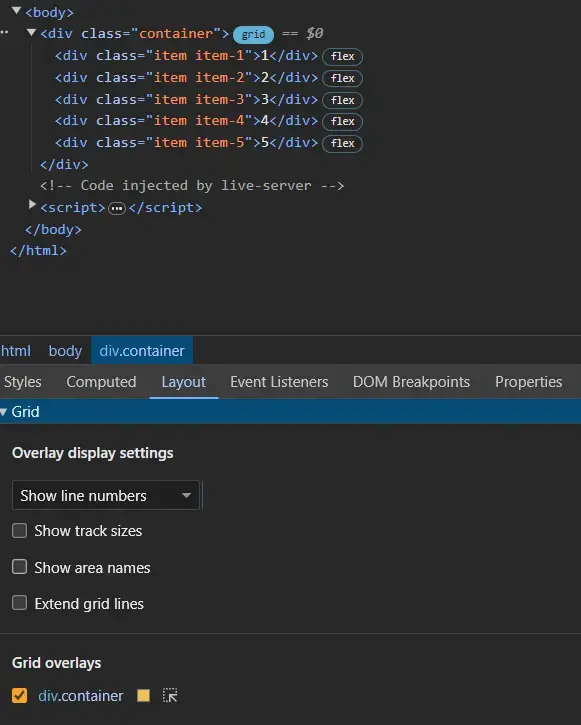Screen dimensions: 581x725
Task: Click the flex badge for item-2
Action: tap(342, 78)
